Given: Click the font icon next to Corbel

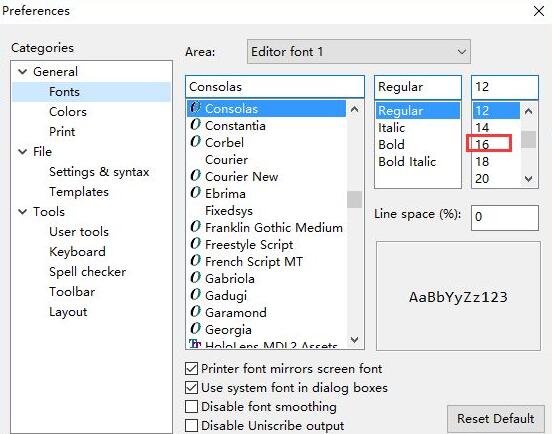Looking at the screenshot, I should 195,142.
